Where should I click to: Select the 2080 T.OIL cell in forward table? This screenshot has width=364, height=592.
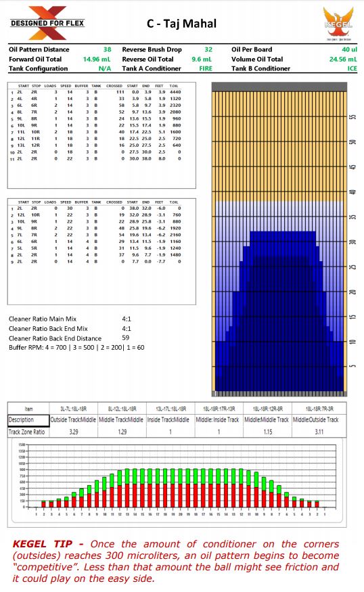(175, 112)
